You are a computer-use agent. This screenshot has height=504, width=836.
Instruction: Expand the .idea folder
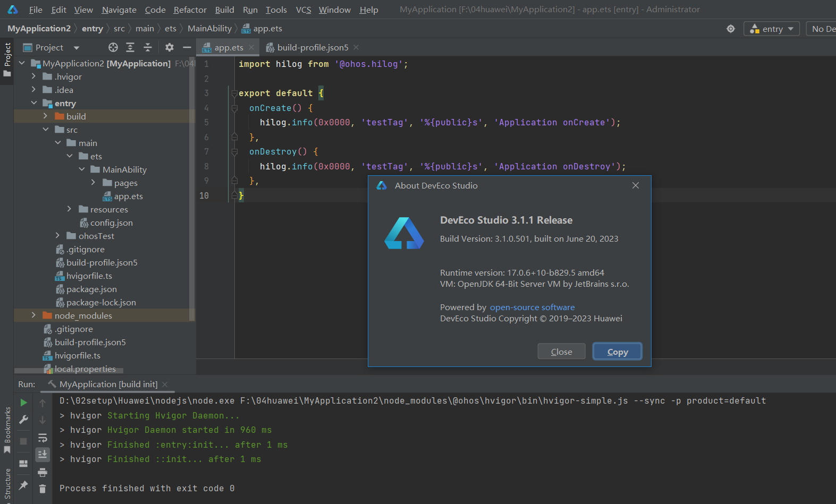click(33, 90)
